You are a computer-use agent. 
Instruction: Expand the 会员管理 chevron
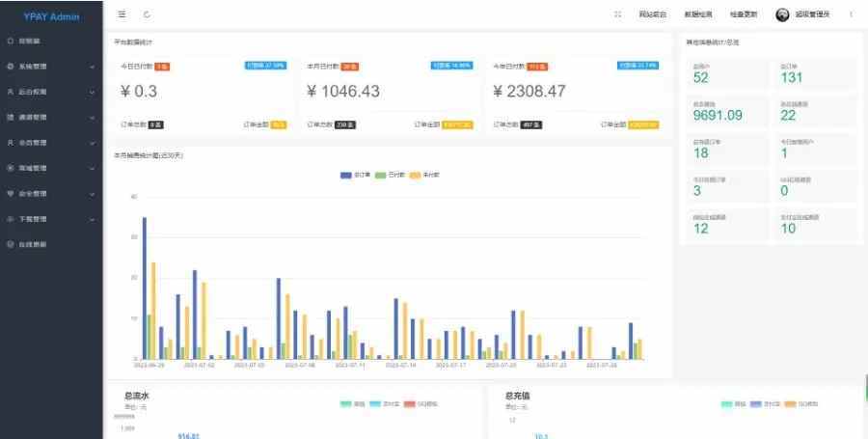pos(92,143)
